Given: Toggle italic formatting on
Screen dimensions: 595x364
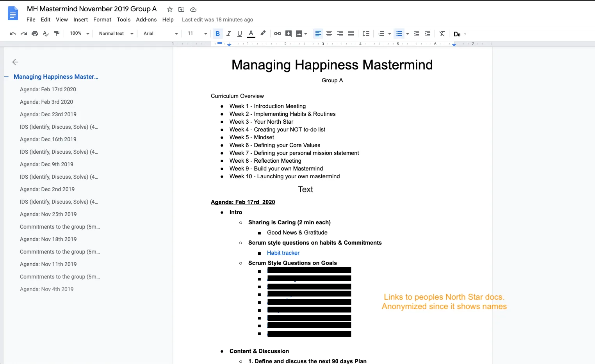Looking at the screenshot, I should [x=228, y=34].
